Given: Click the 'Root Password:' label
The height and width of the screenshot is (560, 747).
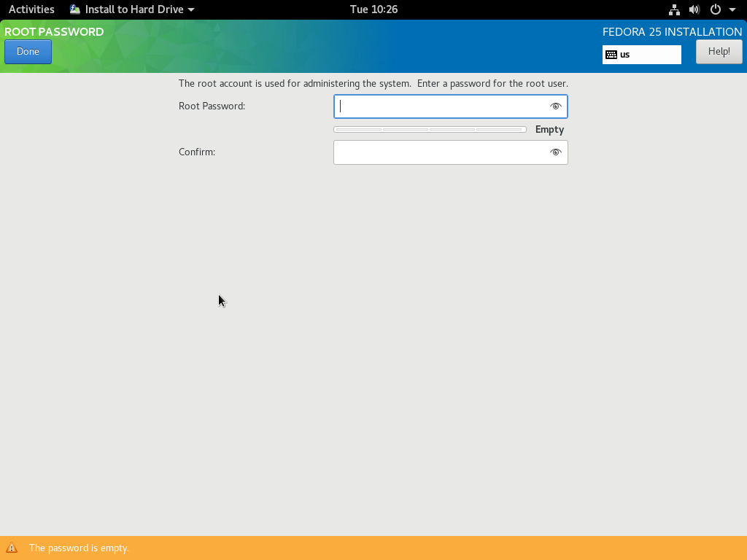Looking at the screenshot, I should pos(212,106).
